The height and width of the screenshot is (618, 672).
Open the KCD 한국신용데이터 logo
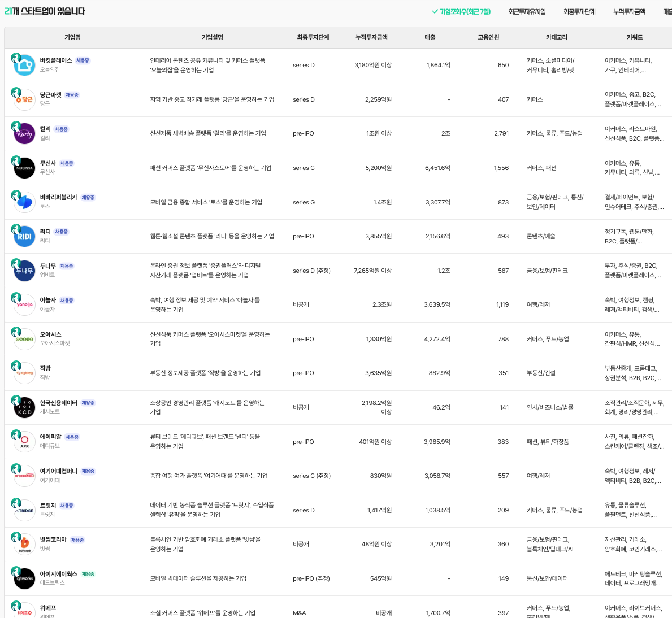coord(24,407)
